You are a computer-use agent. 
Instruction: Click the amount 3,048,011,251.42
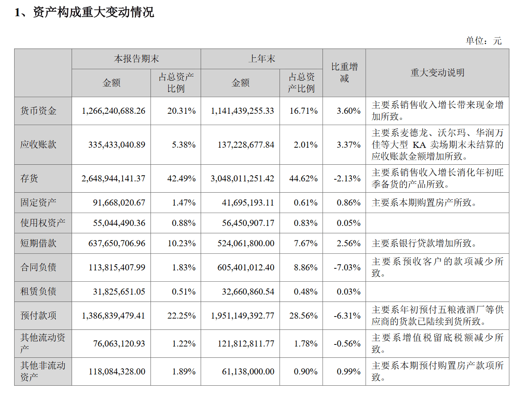tap(242, 178)
